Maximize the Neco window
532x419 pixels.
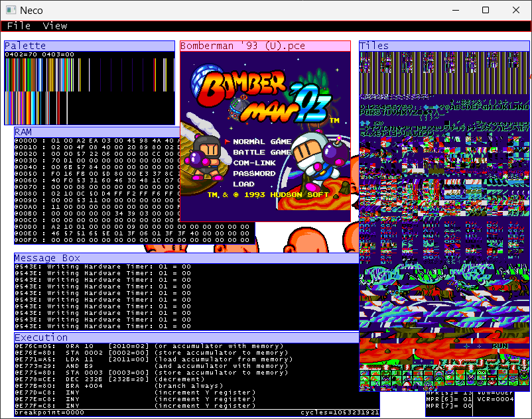(x=486, y=10)
